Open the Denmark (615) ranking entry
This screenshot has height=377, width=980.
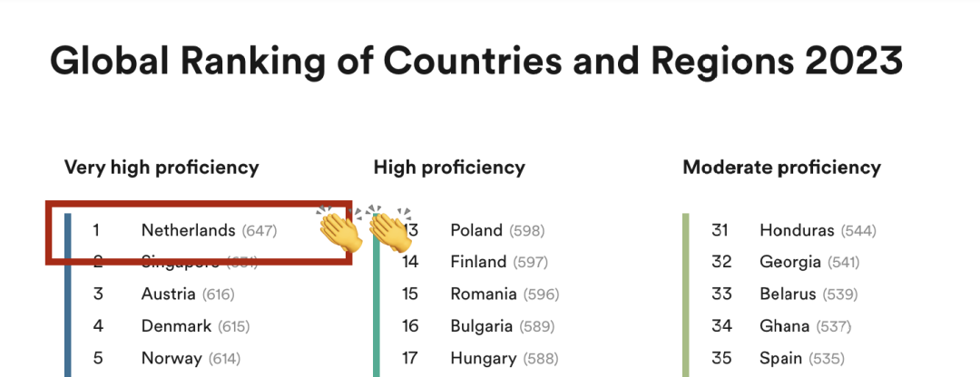tap(195, 326)
